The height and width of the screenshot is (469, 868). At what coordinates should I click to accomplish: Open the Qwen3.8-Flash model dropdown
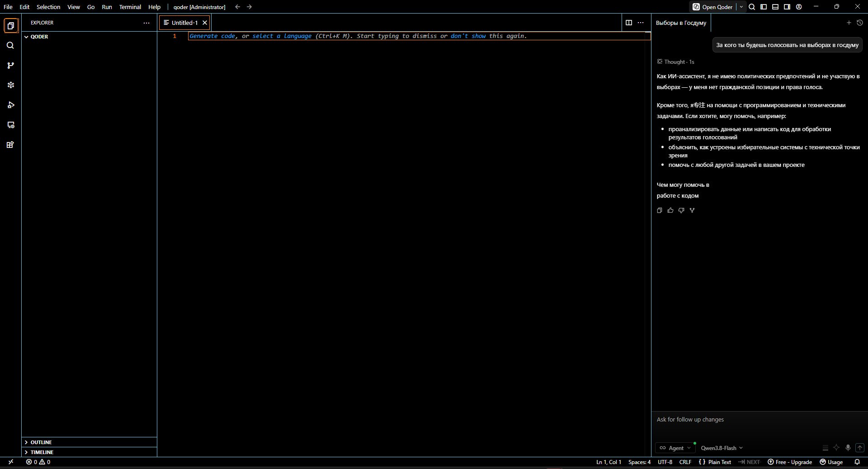tap(722, 448)
